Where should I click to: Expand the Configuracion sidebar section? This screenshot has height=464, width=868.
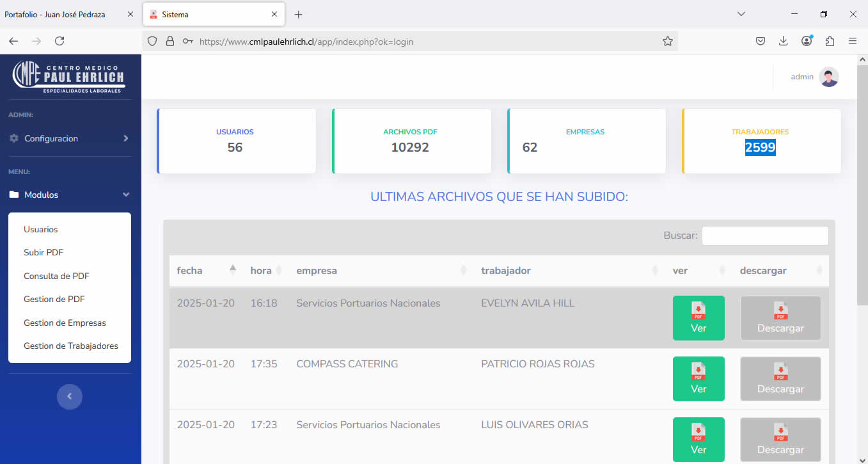coord(69,138)
